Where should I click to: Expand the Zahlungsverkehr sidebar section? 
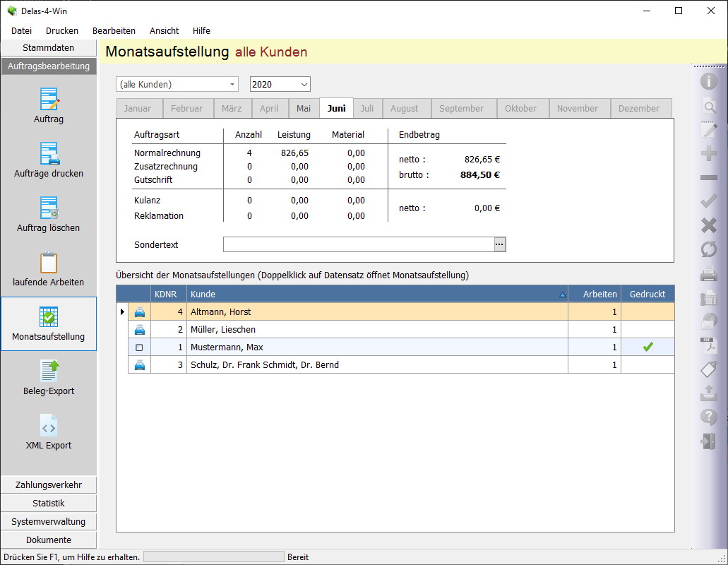pos(49,485)
